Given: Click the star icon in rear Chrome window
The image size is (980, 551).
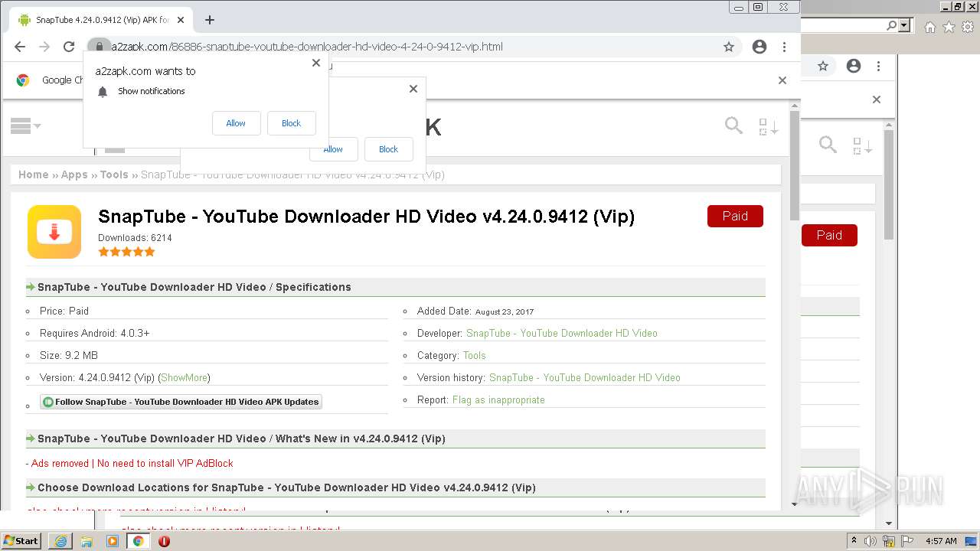Looking at the screenshot, I should (823, 67).
